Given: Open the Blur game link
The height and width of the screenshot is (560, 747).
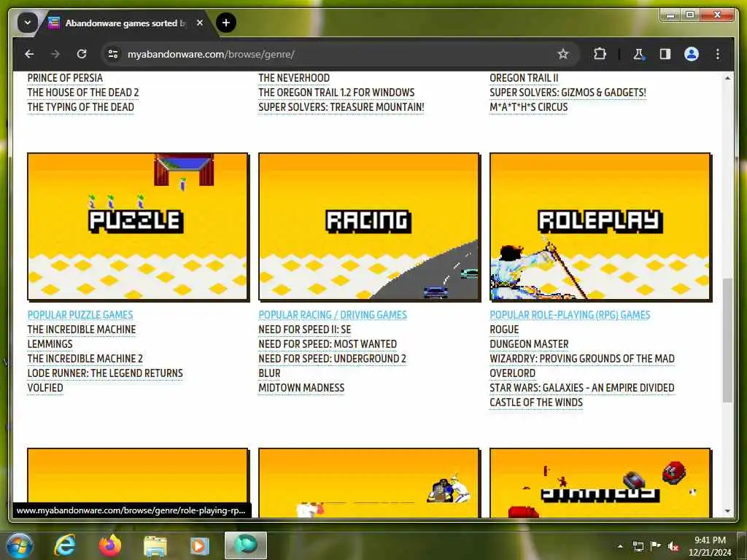Looking at the screenshot, I should (269, 373).
